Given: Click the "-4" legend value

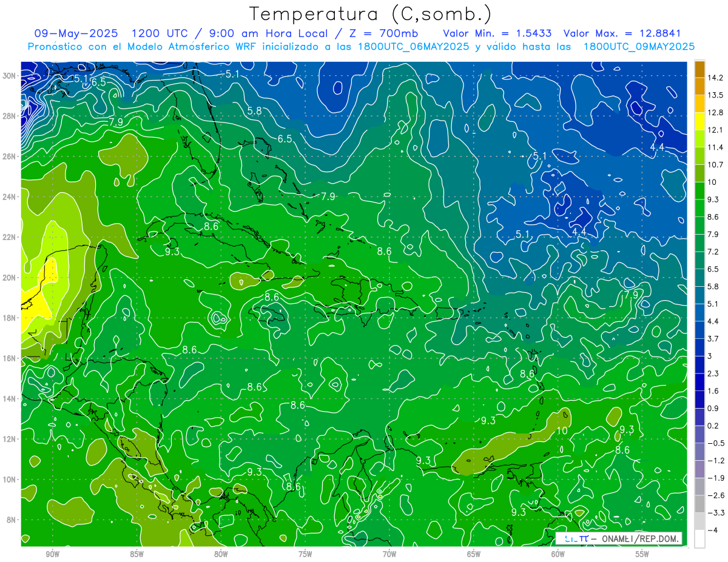Looking at the screenshot, I should pyautogui.click(x=714, y=530).
